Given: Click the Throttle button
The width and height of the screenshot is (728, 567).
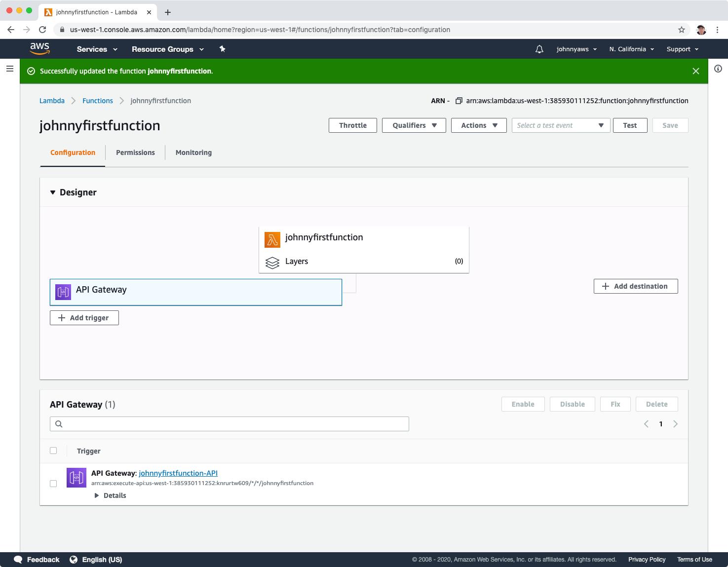Looking at the screenshot, I should [x=353, y=125].
